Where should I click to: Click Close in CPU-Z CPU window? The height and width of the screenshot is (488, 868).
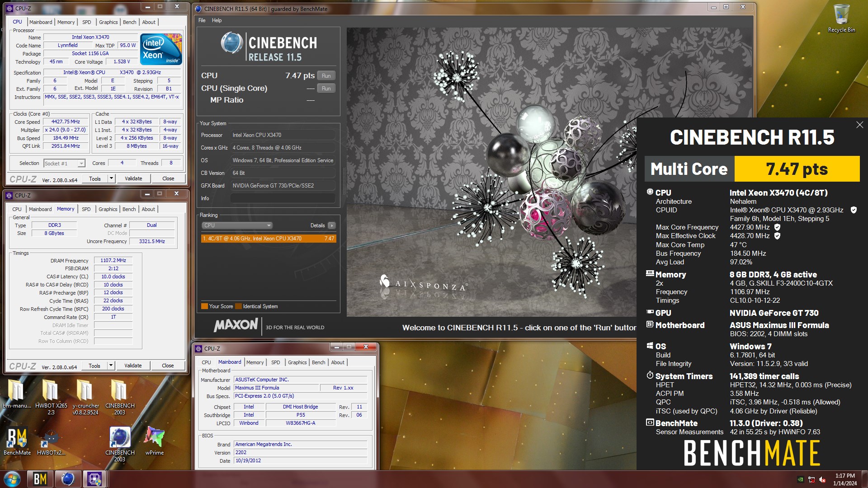[168, 178]
